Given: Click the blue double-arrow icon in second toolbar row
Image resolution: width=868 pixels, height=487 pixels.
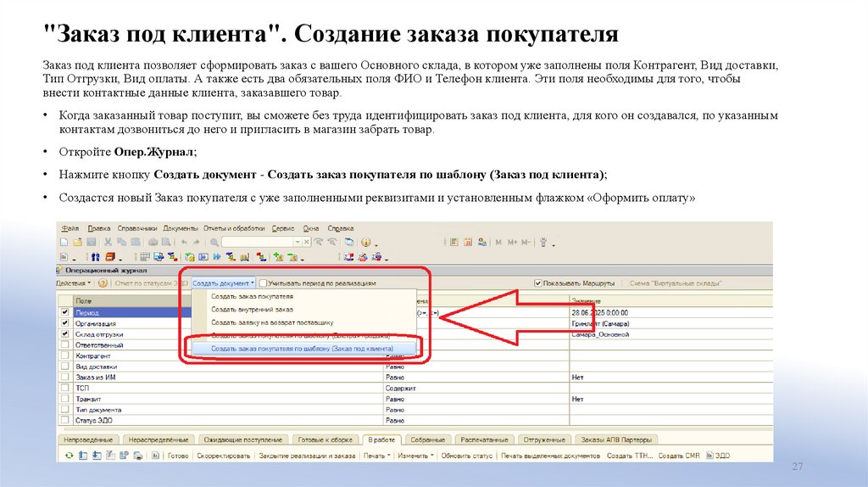Looking at the screenshot, I should click(x=95, y=257).
